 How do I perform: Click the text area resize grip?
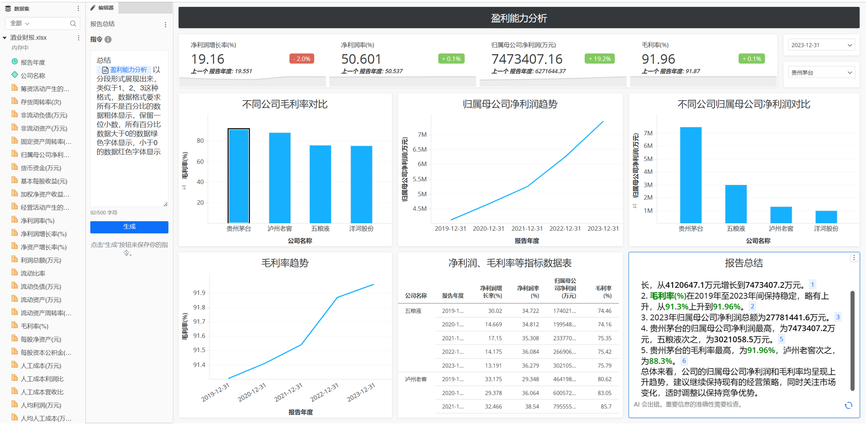coord(166,204)
